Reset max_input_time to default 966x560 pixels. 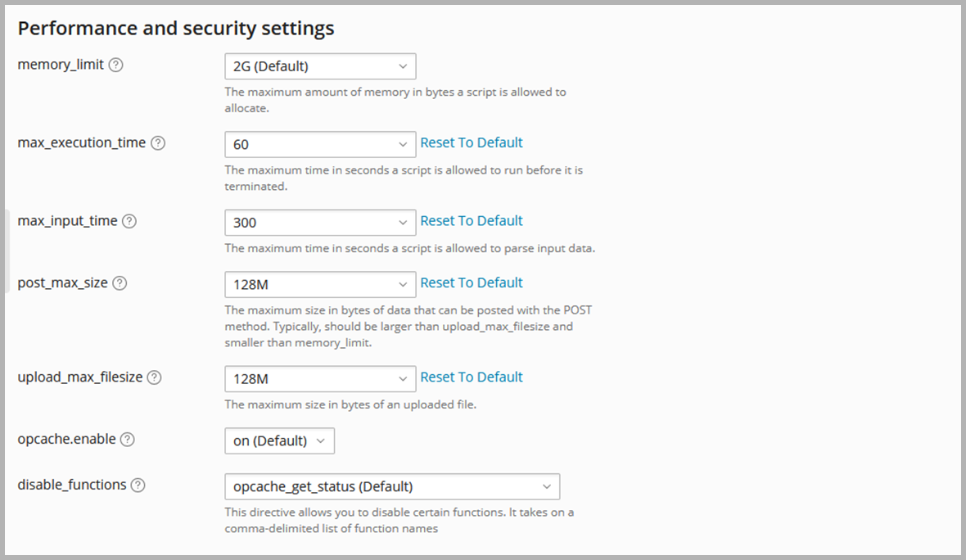[x=472, y=221]
